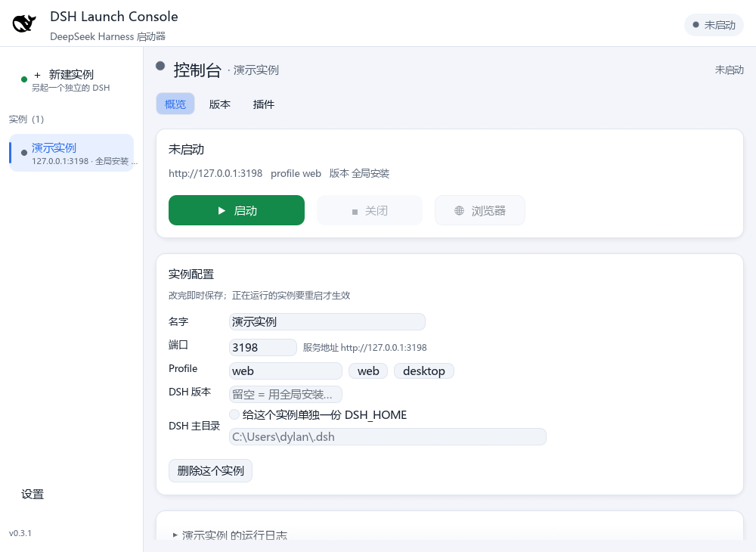Click the DSH 主目录 path field
The height and width of the screenshot is (552, 756).
point(388,437)
